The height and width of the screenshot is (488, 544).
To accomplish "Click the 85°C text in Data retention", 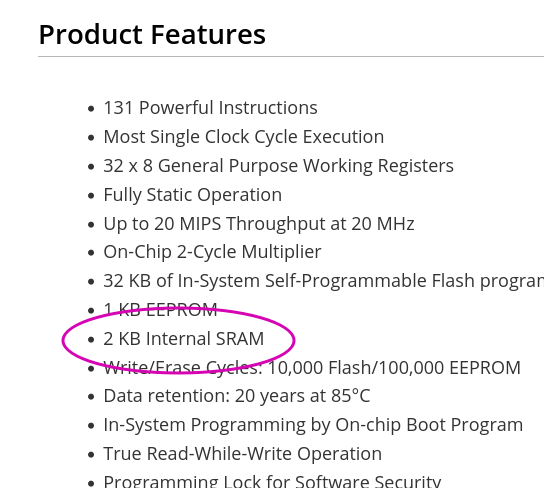I will point(350,396).
